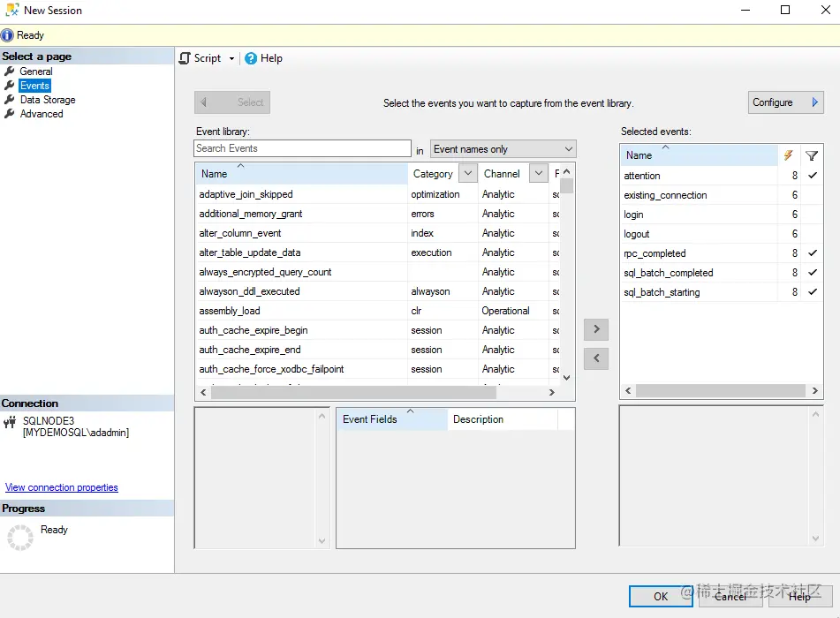
Task: Remove event using the left arrow button
Action: pos(596,358)
